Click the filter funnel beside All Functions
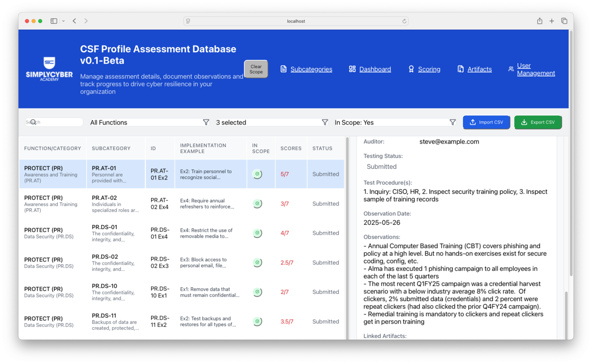592x364 pixels. [x=206, y=122]
